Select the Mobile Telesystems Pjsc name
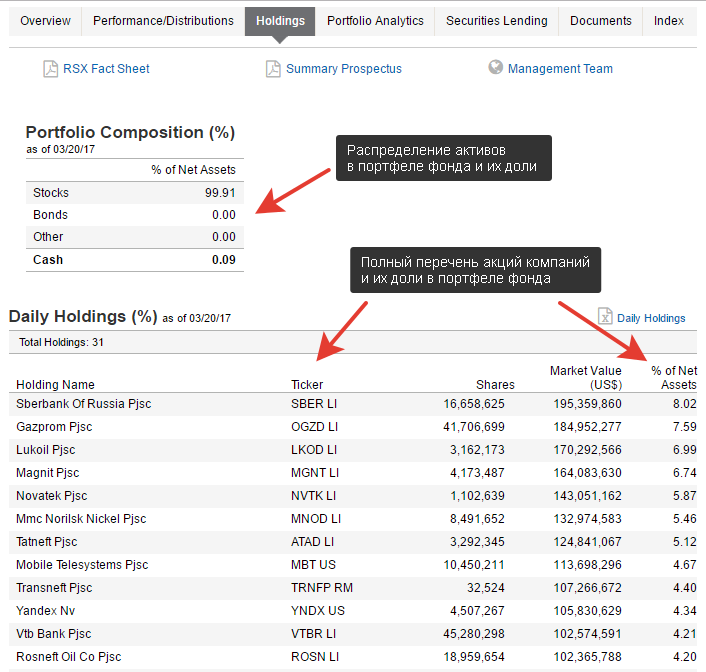The image size is (706, 672). pos(82,565)
